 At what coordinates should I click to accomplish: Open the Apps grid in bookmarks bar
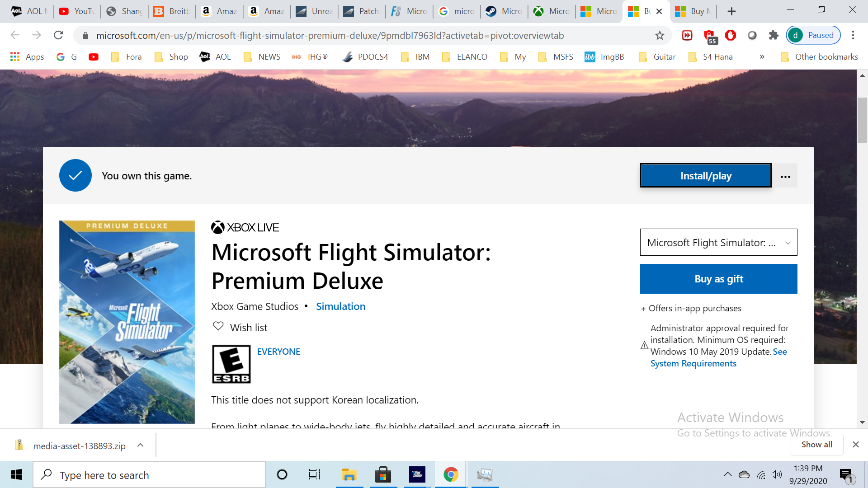tap(27, 56)
